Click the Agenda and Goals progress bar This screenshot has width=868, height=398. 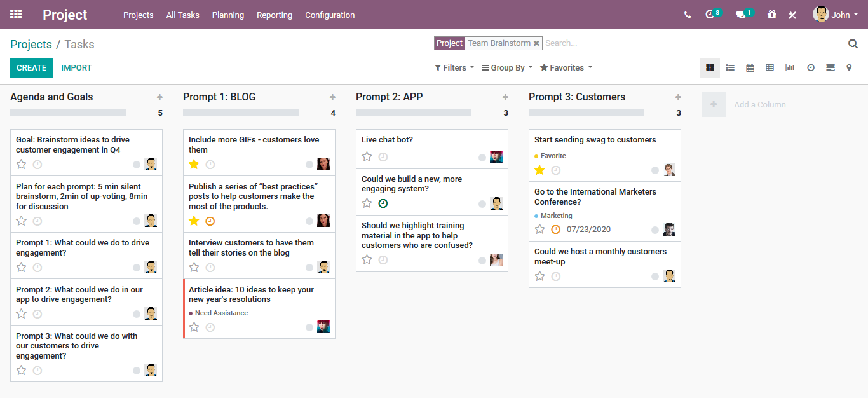tap(68, 113)
